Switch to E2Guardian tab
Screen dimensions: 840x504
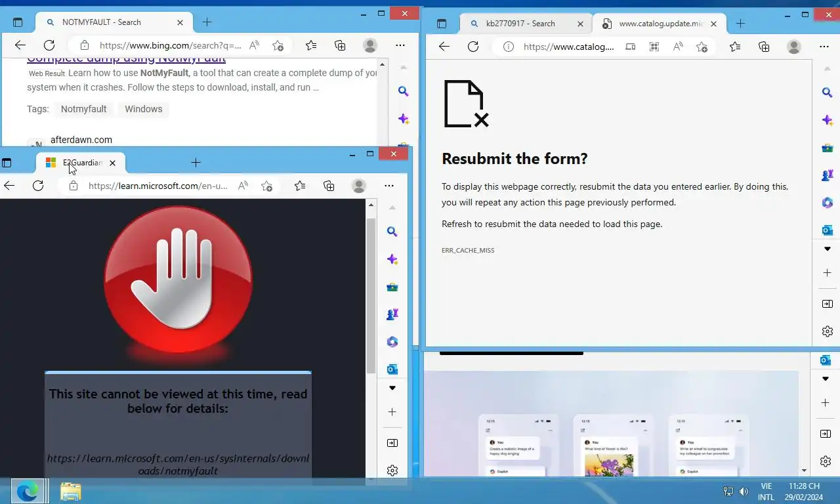pos(81,163)
